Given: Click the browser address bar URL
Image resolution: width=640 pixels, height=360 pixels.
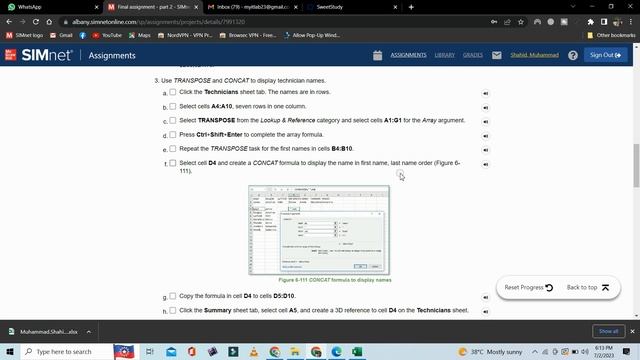Looking at the screenshot, I should pos(158,22).
